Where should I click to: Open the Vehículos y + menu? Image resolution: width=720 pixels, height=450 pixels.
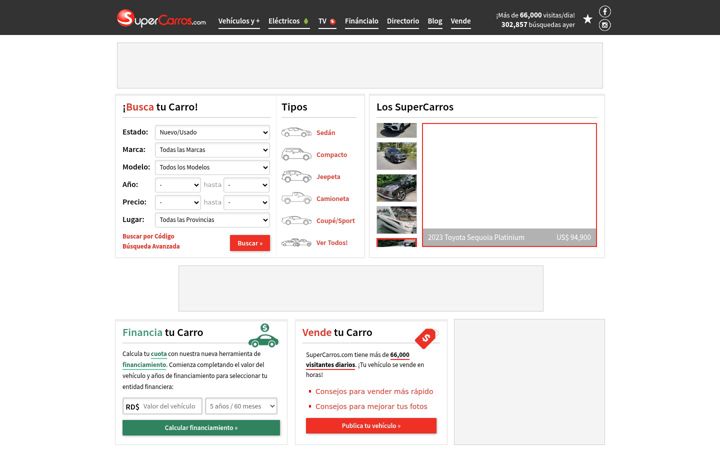click(239, 21)
